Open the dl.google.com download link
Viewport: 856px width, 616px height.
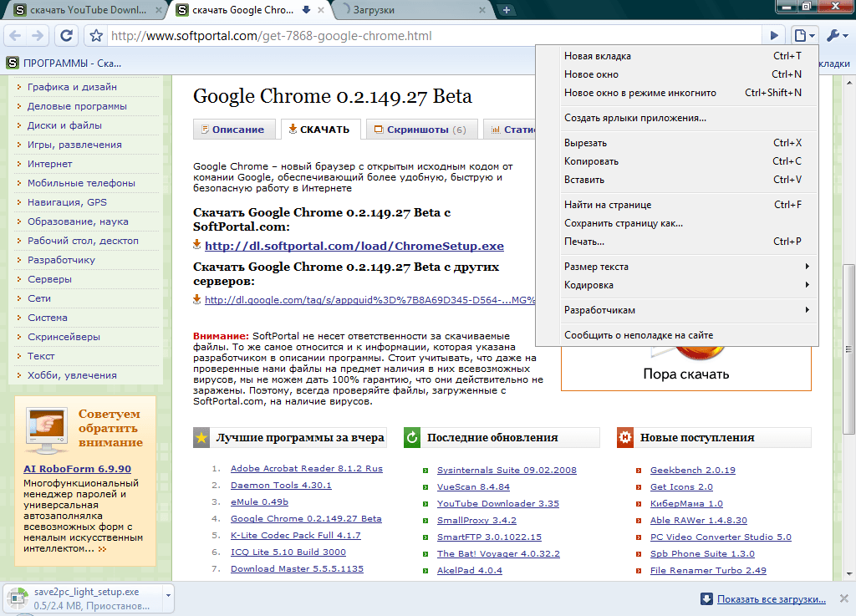(x=369, y=299)
